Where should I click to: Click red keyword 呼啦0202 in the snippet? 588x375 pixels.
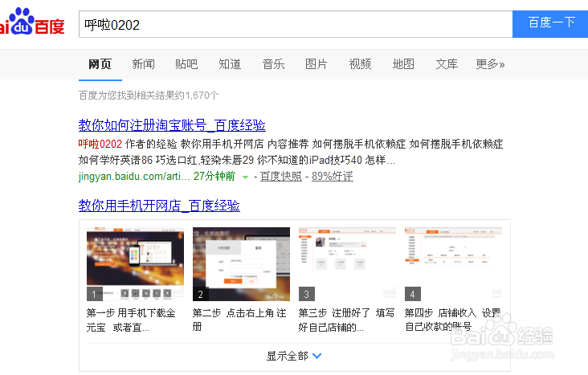tap(100, 144)
